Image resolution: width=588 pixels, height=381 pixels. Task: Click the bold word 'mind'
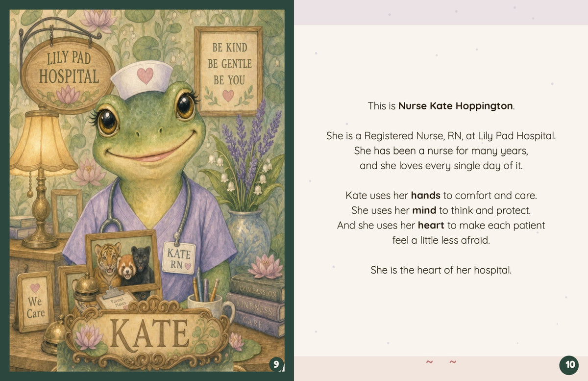point(424,211)
